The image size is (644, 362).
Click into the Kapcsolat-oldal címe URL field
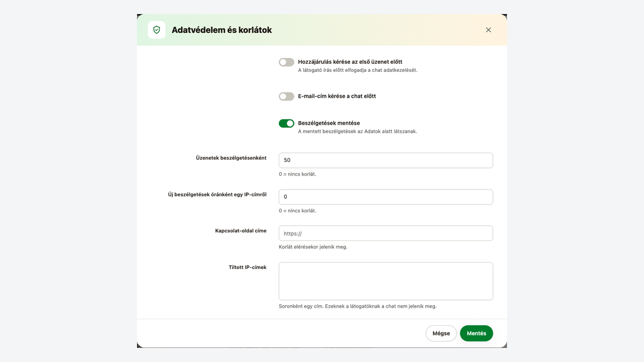pyautogui.click(x=386, y=233)
